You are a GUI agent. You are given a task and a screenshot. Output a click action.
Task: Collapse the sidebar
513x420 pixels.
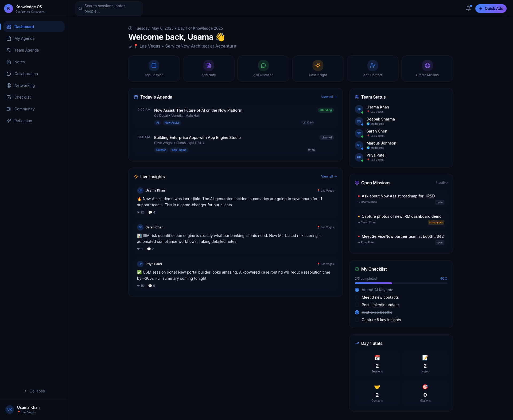coord(34,391)
